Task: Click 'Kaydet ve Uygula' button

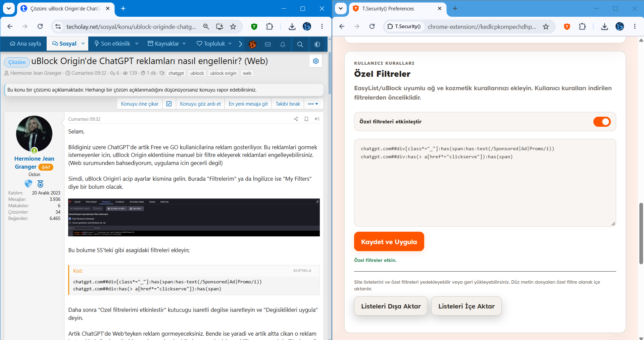Action: [389, 241]
